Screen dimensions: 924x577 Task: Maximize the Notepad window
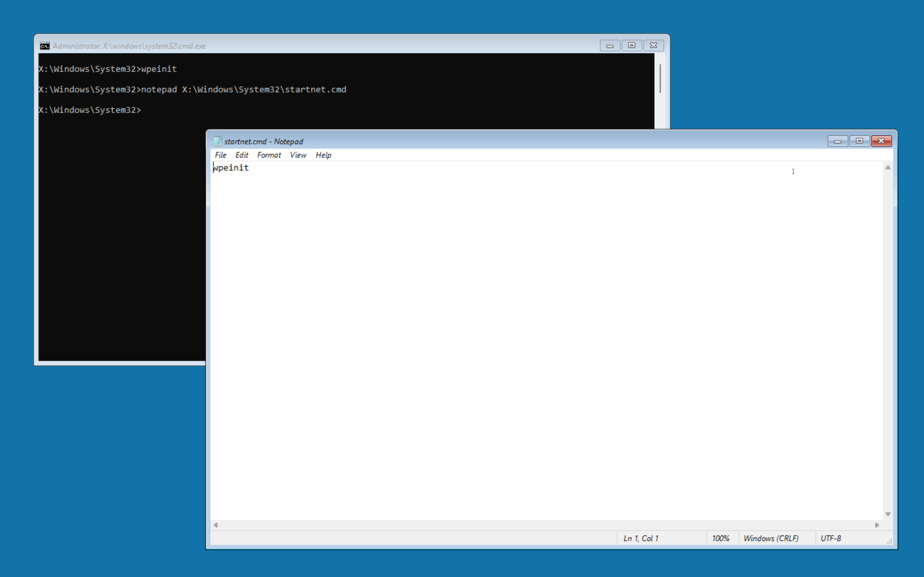860,141
